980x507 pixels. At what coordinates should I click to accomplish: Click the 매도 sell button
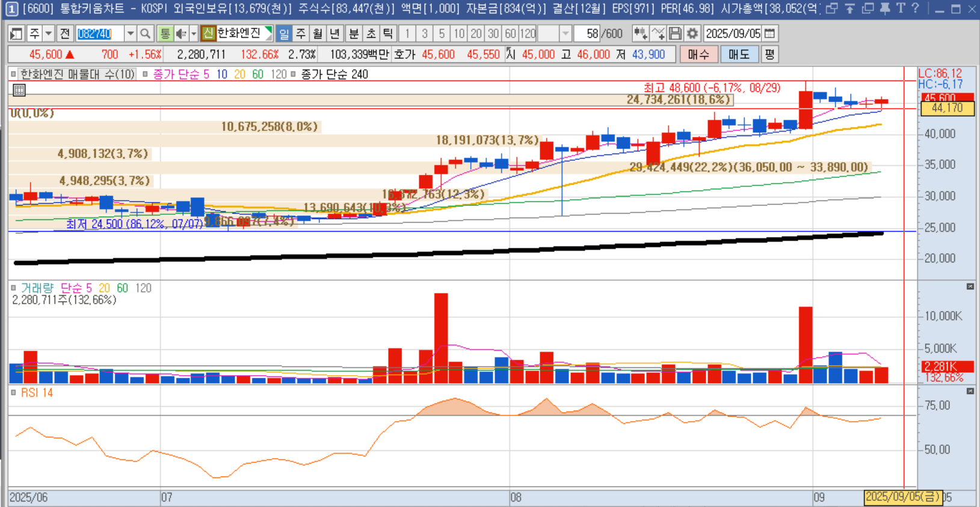[738, 55]
